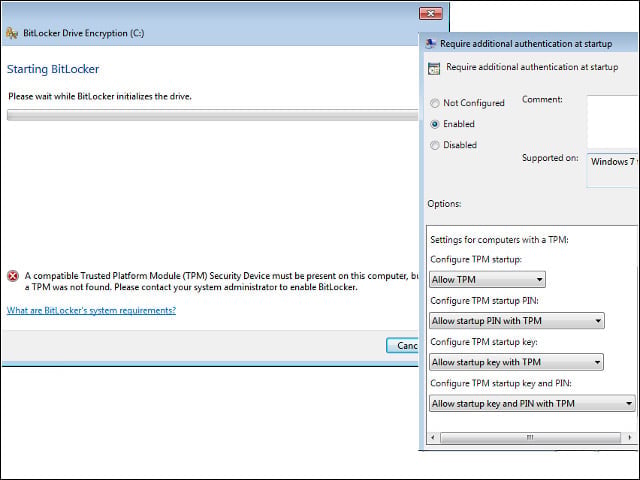This screenshot has width=640, height=480.
Task: Click the group policy window title icon
Action: coord(430,44)
